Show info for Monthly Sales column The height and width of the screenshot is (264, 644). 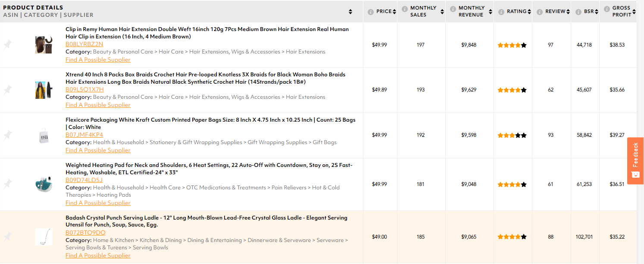pyautogui.click(x=405, y=9)
